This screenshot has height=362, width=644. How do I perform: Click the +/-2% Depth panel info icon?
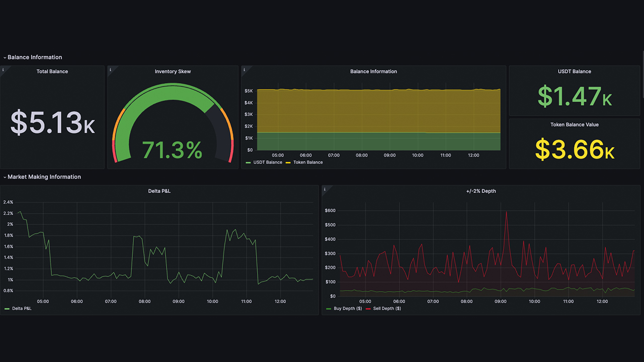tap(325, 190)
